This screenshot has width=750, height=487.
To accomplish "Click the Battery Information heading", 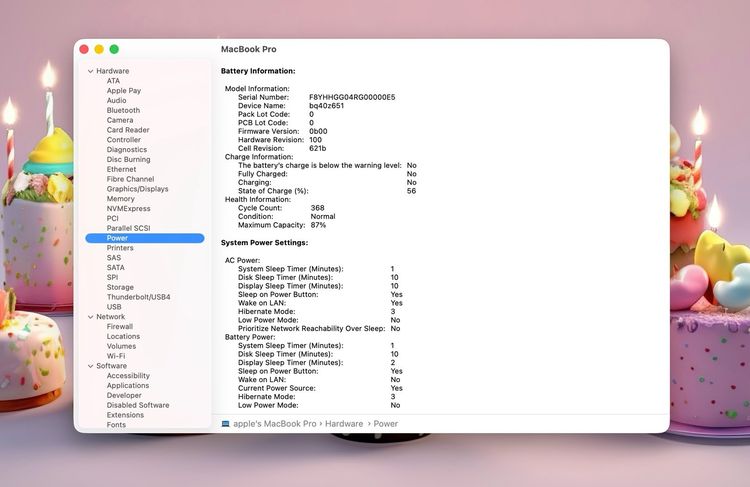I will click(258, 71).
